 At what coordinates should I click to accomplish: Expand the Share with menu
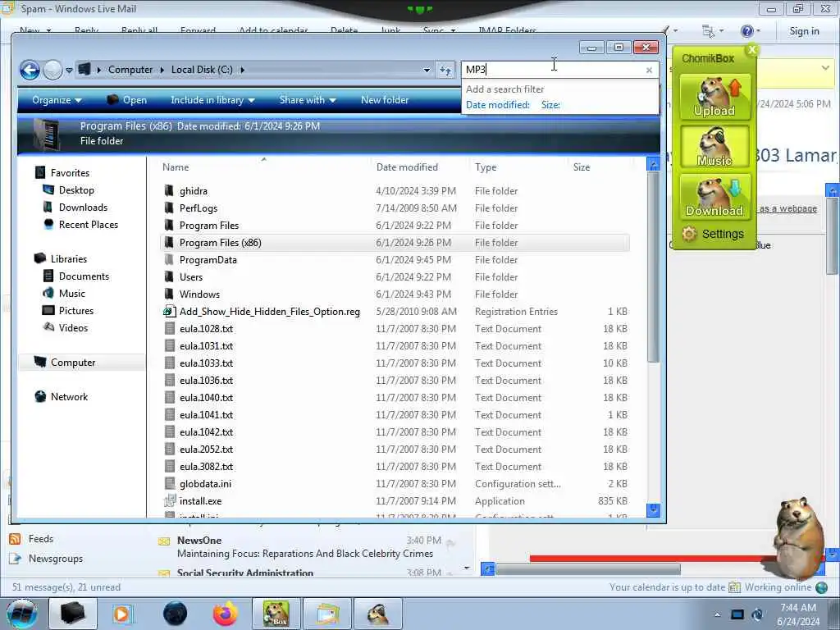pos(308,100)
